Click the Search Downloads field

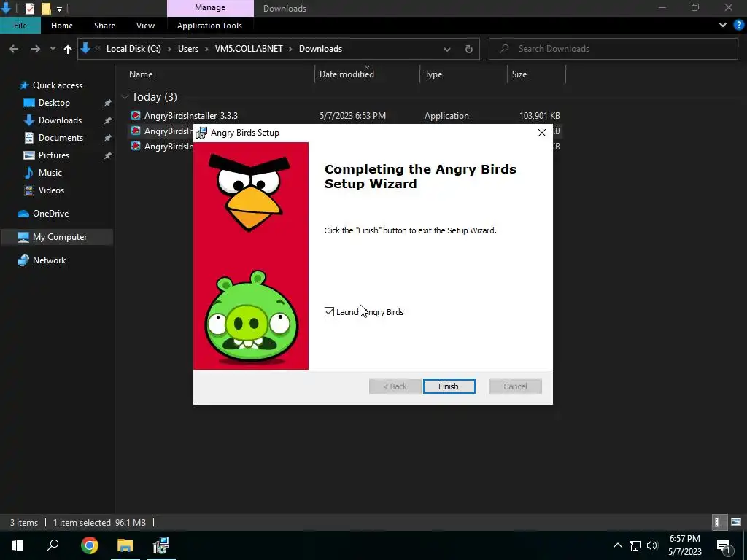tap(613, 49)
